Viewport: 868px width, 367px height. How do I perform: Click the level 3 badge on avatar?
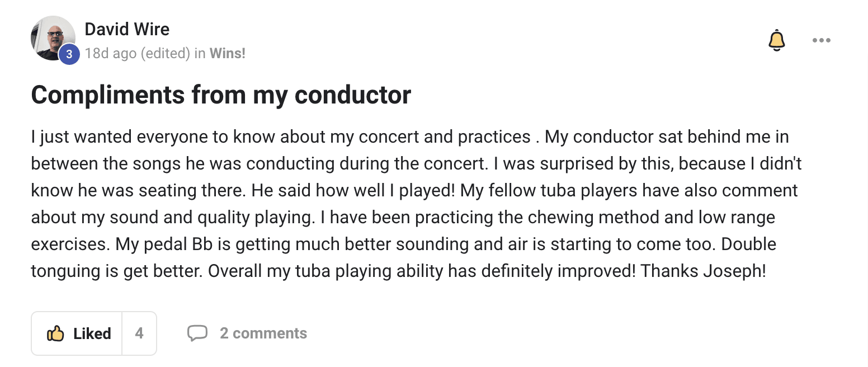69,54
